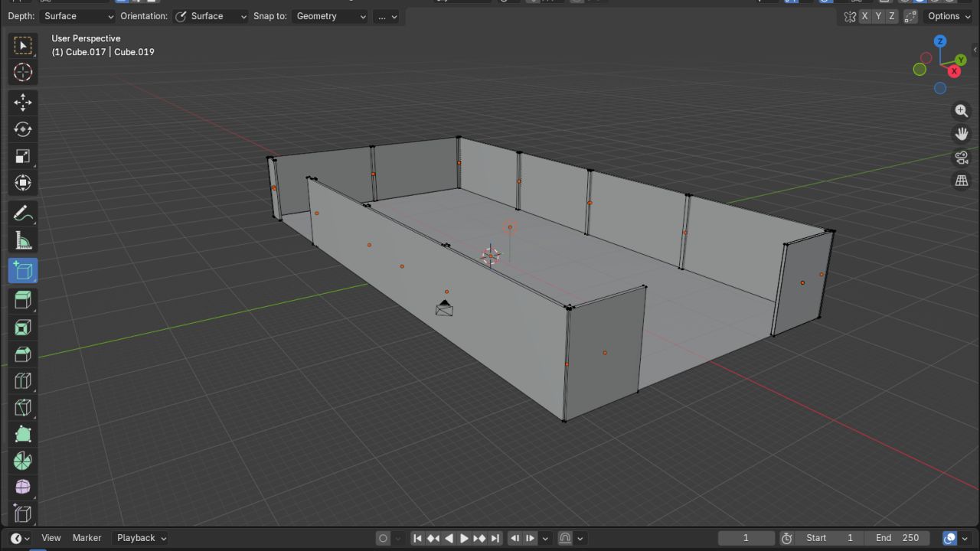Click the hollow red negative X gizmo circle
This screenshot has width=980, height=551.
(x=926, y=58)
